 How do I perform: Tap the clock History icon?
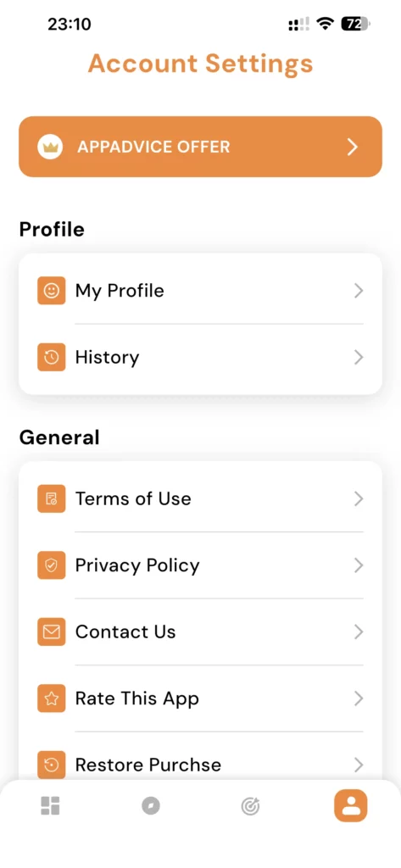click(x=52, y=357)
